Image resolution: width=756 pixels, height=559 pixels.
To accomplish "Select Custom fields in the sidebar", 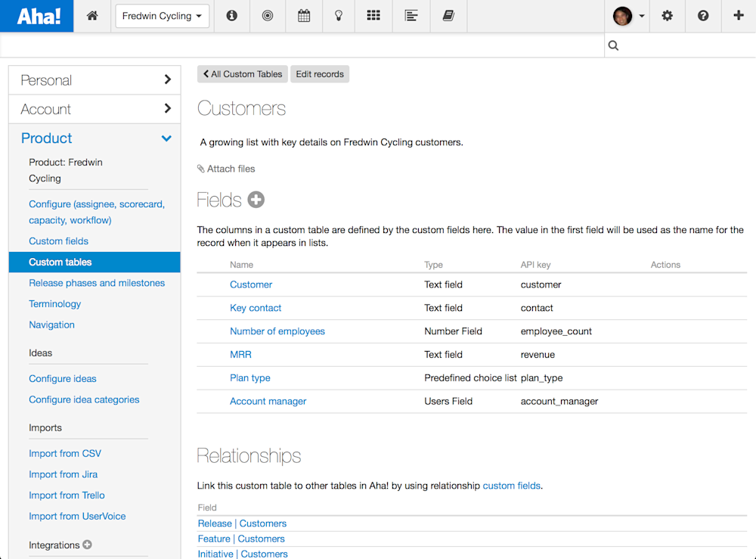I will tap(58, 241).
